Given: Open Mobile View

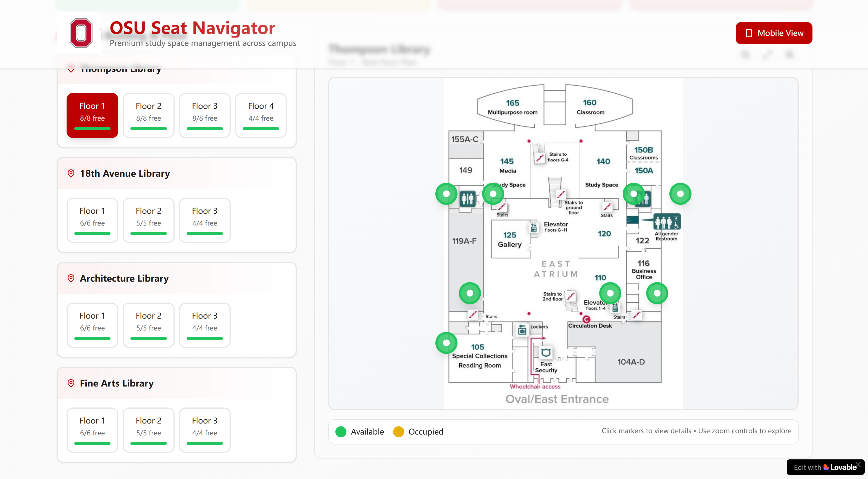Looking at the screenshot, I should [x=774, y=33].
